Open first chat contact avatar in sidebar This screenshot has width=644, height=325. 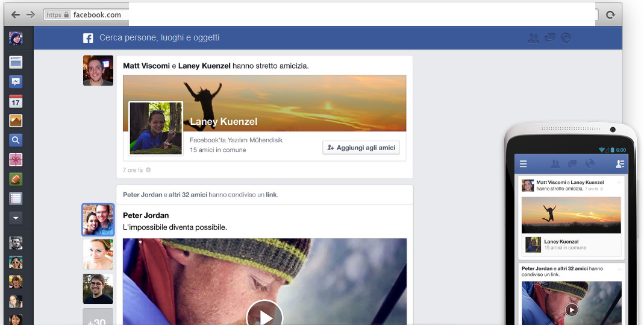16,243
